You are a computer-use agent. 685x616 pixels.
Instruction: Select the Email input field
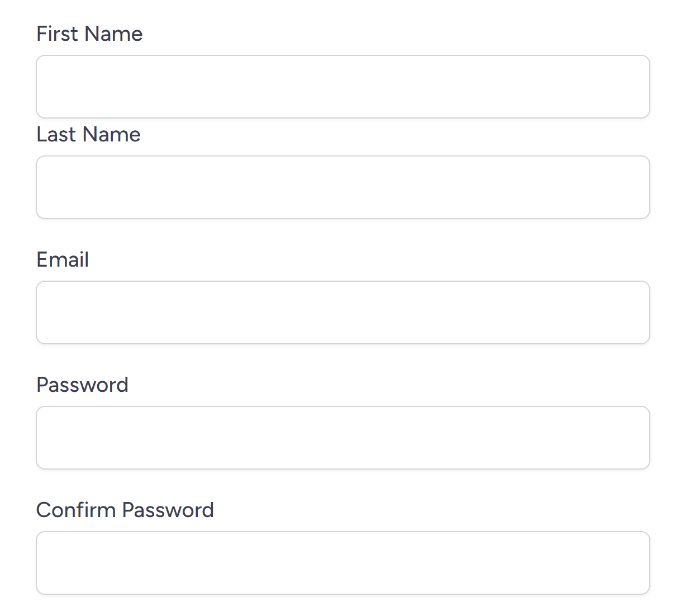point(342,312)
